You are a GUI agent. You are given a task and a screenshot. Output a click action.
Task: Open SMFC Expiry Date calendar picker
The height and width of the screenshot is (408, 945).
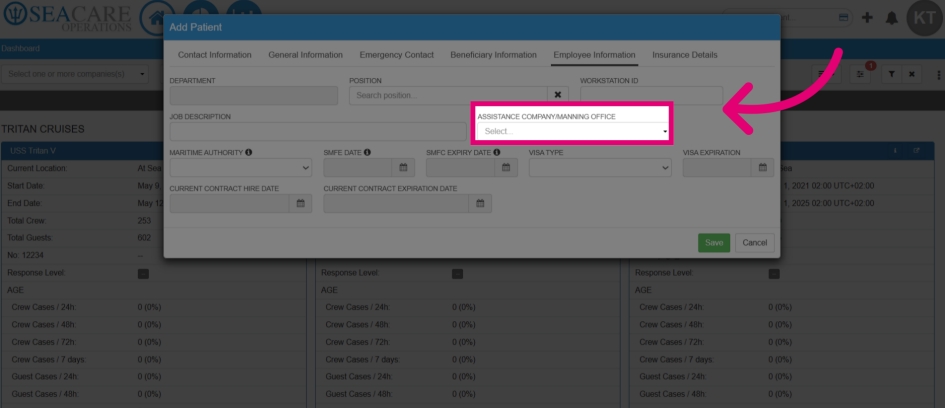[506, 168]
